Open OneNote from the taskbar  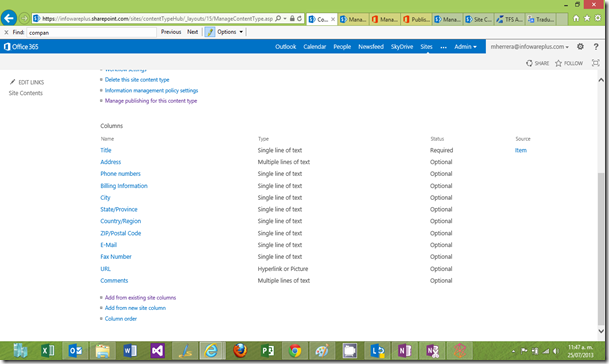[405, 351]
